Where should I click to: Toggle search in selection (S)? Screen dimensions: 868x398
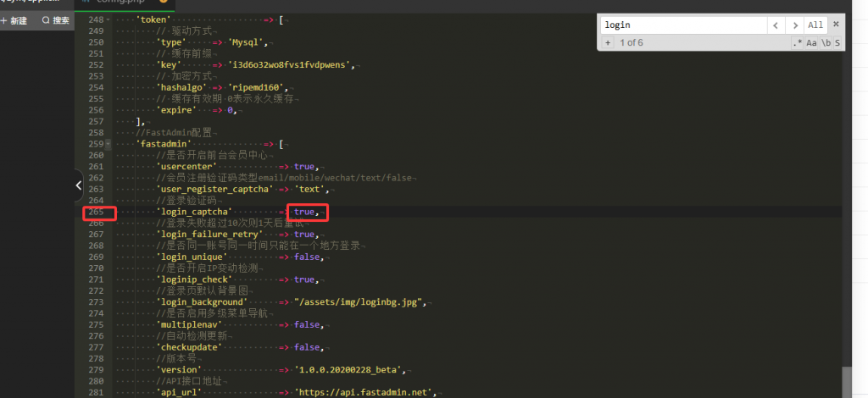click(x=837, y=42)
